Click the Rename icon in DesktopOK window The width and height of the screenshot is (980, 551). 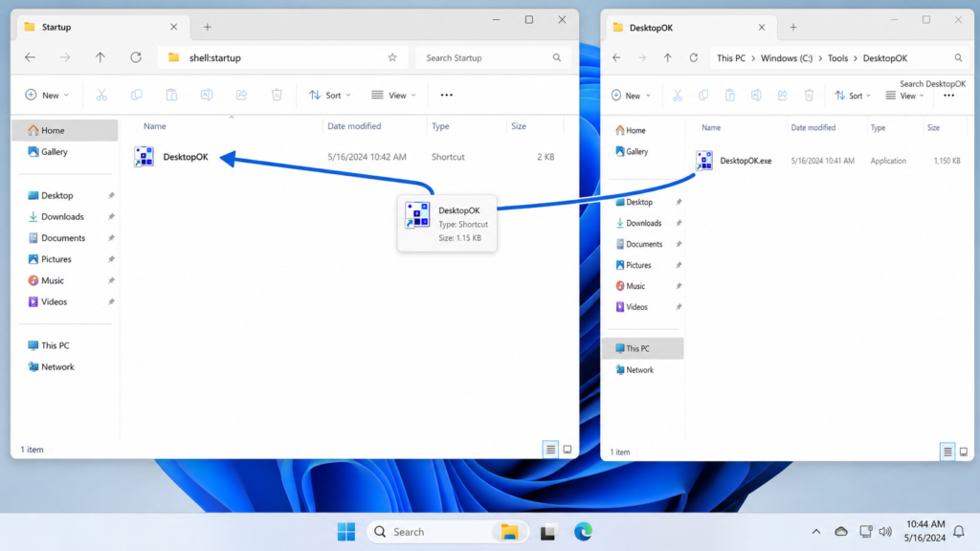click(x=756, y=96)
